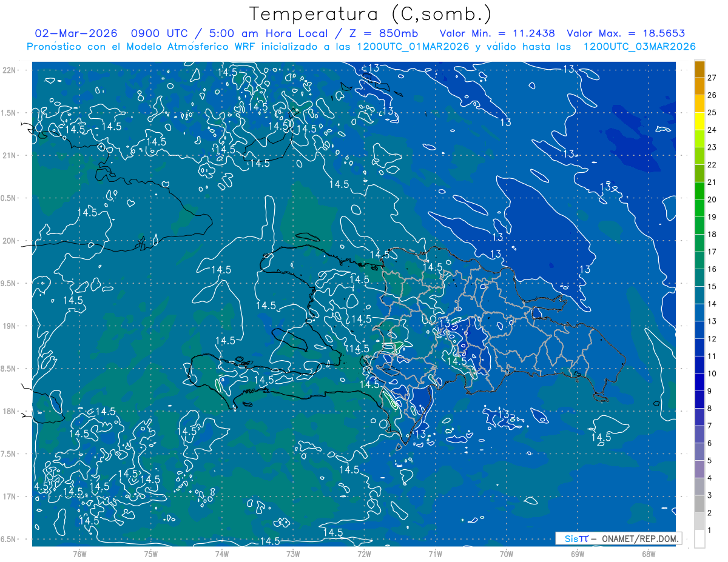The image size is (728, 562).
Task: Click the "17N" latitude label
Action: [x=9, y=497]
